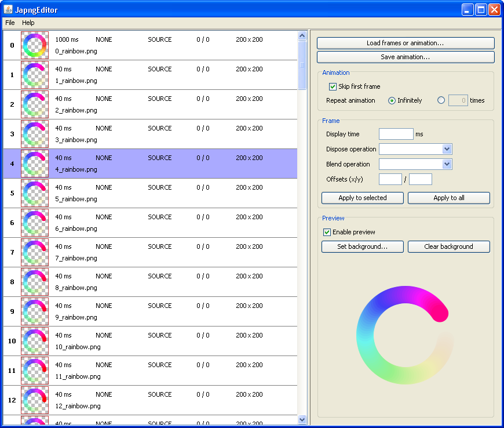Click the Save animation button
The image size is (504, 428).
[x=406, y=57]
